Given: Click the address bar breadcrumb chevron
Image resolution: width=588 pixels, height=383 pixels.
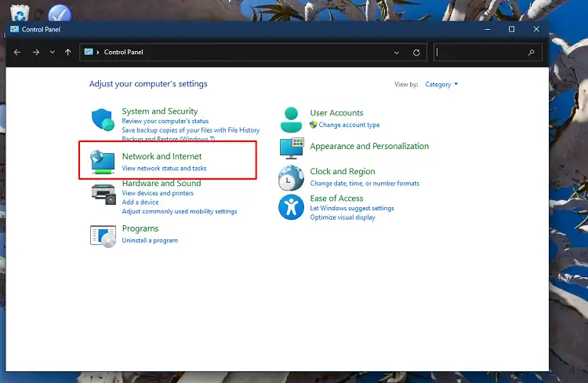Looking at the screenshot, I should (x=98, y=53).
